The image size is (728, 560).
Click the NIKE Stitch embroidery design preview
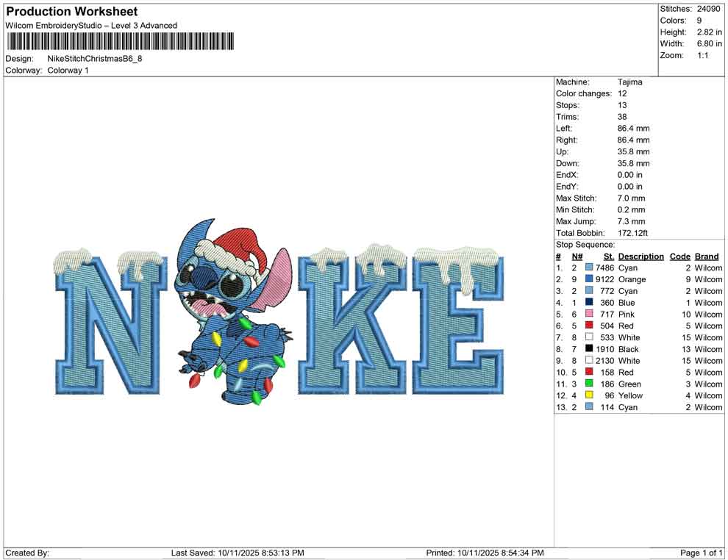point(279,312)
